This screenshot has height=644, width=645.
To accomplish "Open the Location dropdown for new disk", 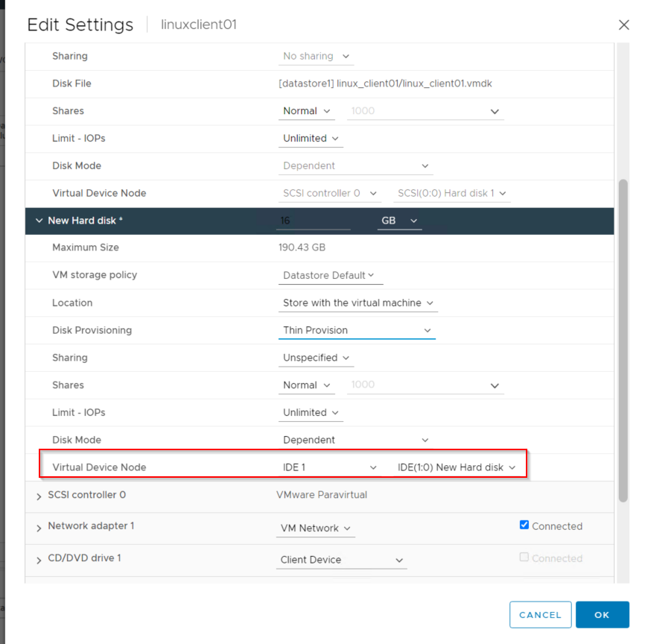I will pyautogui.click(x=358, y=303).
